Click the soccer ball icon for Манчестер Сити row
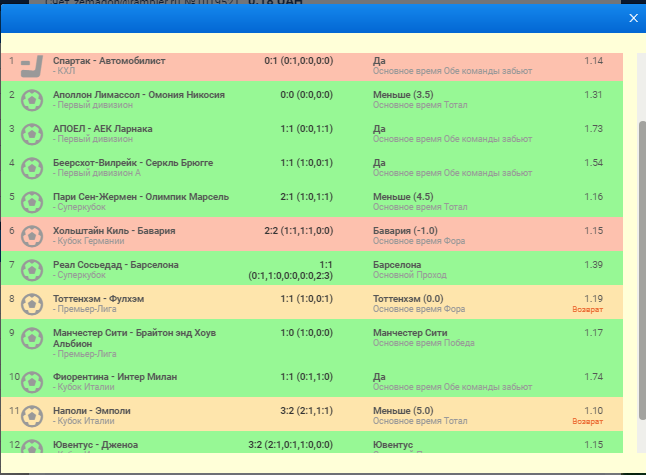Screen dimensions: 646x475 click(x=32, y=339)
